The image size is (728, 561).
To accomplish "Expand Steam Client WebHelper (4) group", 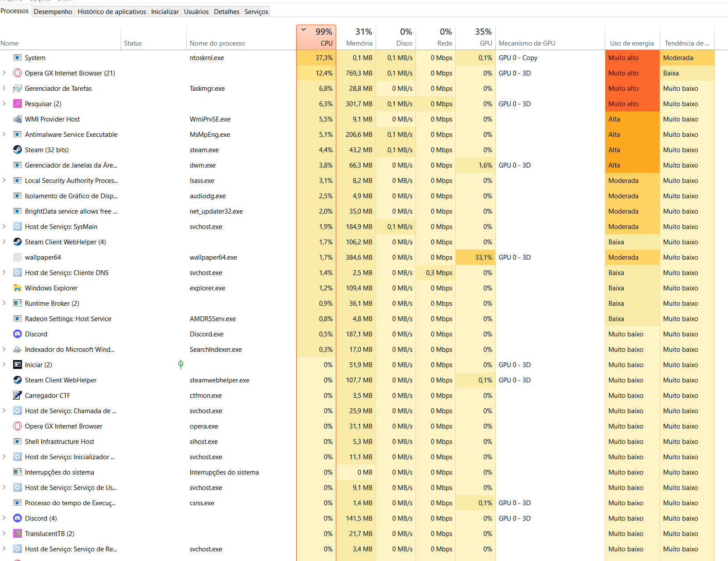I will 4,242.
